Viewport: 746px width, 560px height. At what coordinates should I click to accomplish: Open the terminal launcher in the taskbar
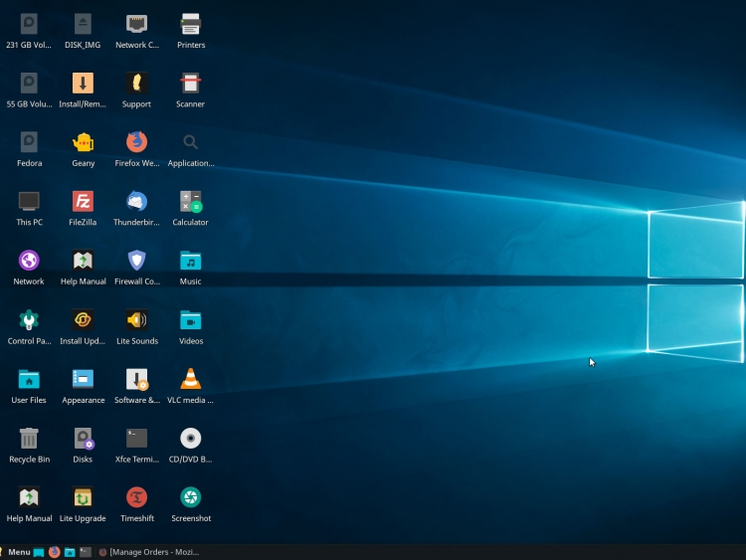(86, 552)
